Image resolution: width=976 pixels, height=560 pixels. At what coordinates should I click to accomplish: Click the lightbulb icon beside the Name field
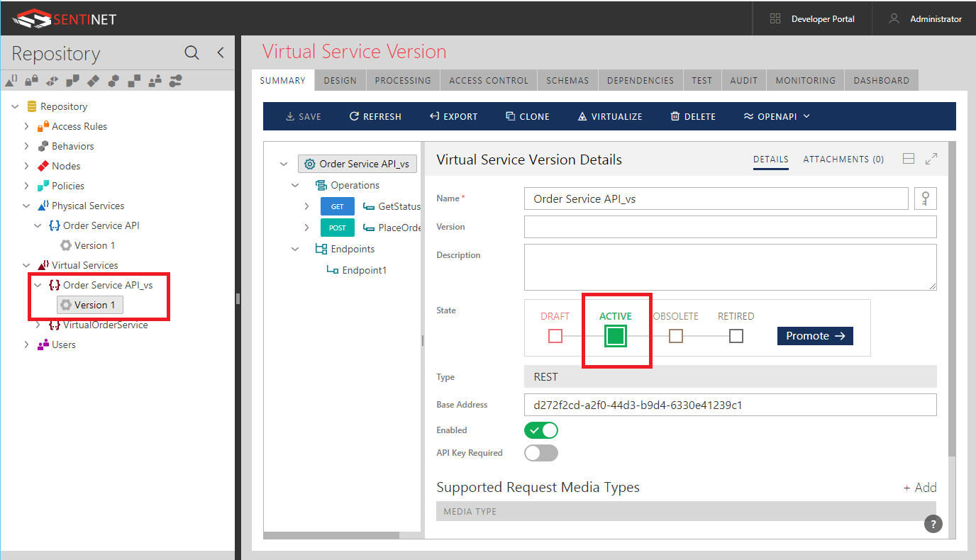[x=925, y=198]
